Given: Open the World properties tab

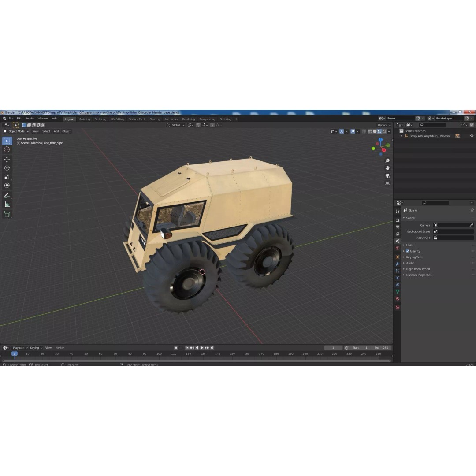Looking at the screenshot, I should [398, 248].
